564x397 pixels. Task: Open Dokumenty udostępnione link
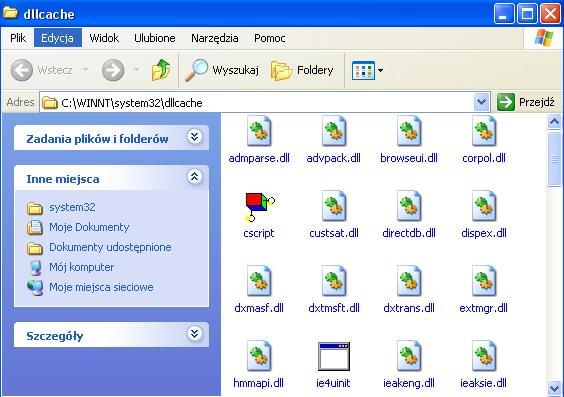(110, 247)
